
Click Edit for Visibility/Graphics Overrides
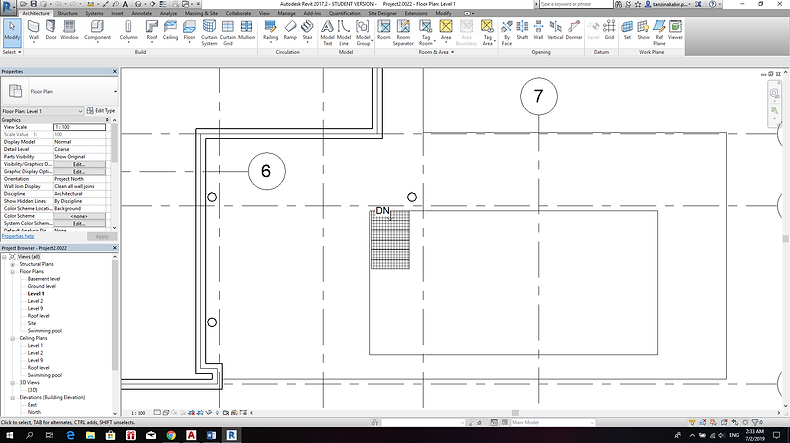79,164
